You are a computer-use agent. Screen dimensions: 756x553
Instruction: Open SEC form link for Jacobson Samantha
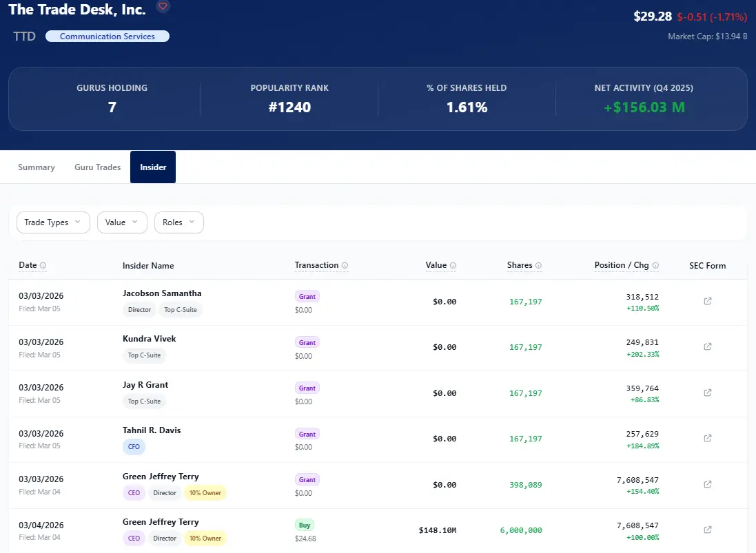707,301
